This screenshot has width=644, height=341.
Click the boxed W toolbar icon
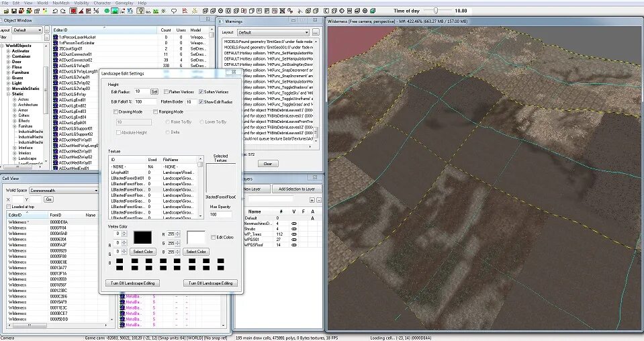[349, 11]
